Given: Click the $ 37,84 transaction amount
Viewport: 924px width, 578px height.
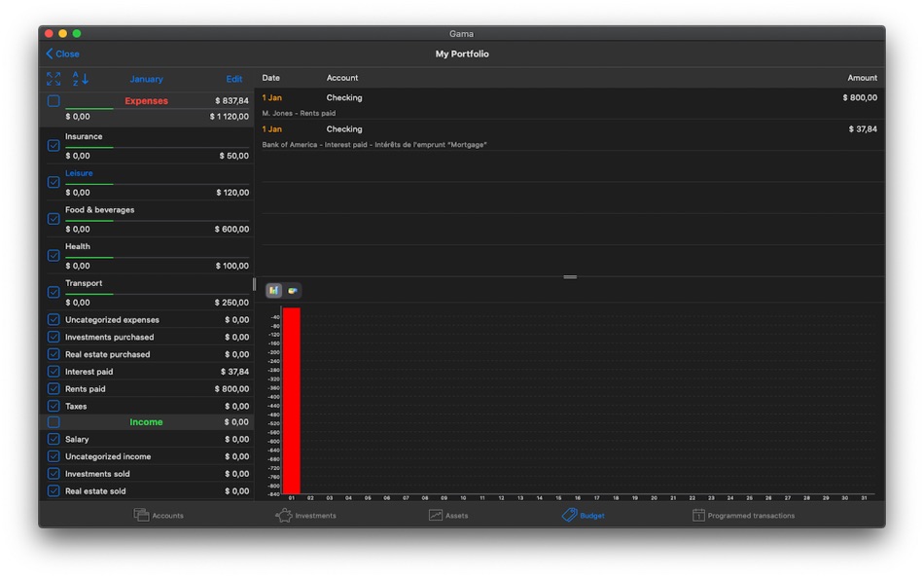Looking at the screenshot, I should 863,129.
